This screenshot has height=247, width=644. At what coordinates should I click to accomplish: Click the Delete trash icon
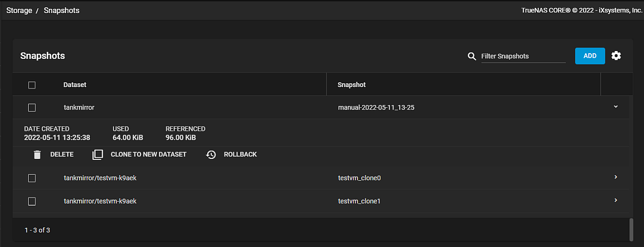point(37,155)
